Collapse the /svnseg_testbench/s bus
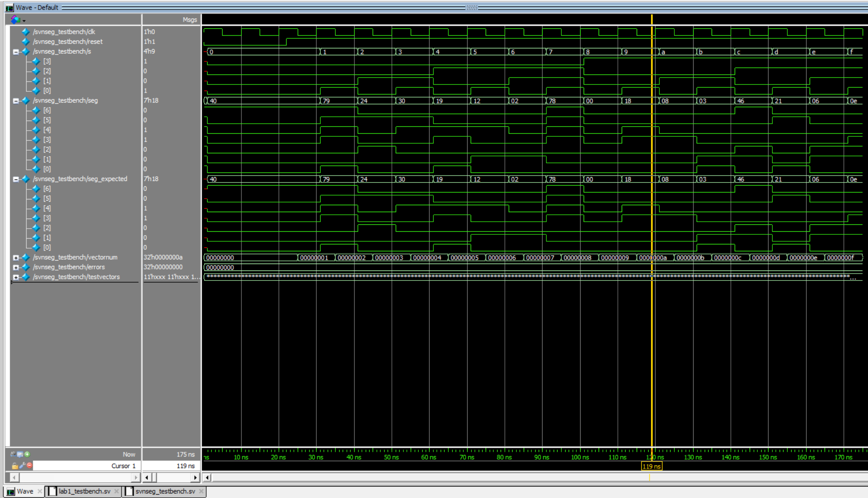The height and width of the screenshot is (498, 868). point(16,51)
